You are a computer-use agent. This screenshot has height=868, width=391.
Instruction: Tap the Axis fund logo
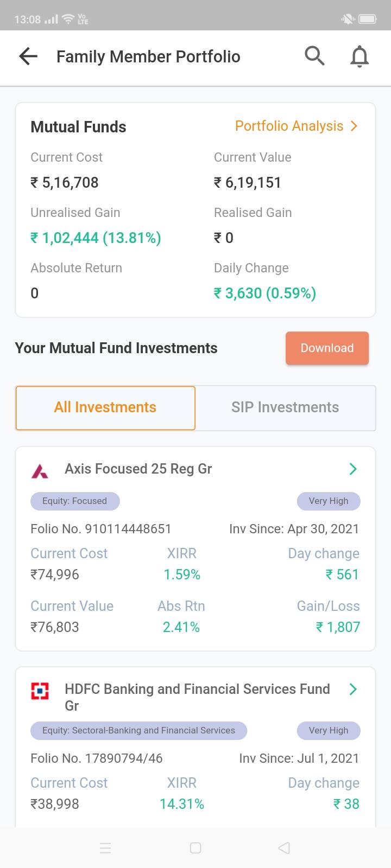point(40,470)
